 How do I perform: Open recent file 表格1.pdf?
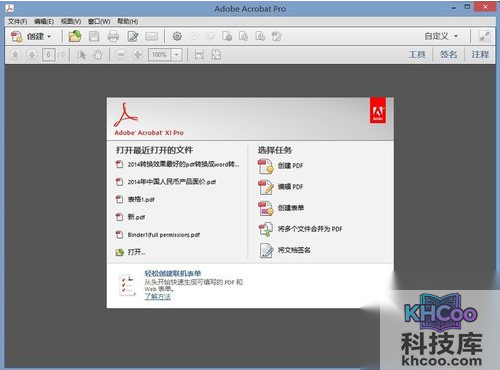click(x=141, y=200)
